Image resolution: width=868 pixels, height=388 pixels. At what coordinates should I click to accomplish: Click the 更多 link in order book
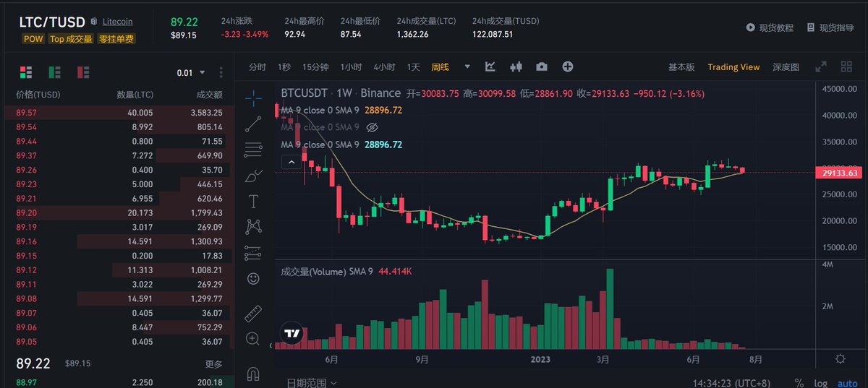tap(213, 364)
